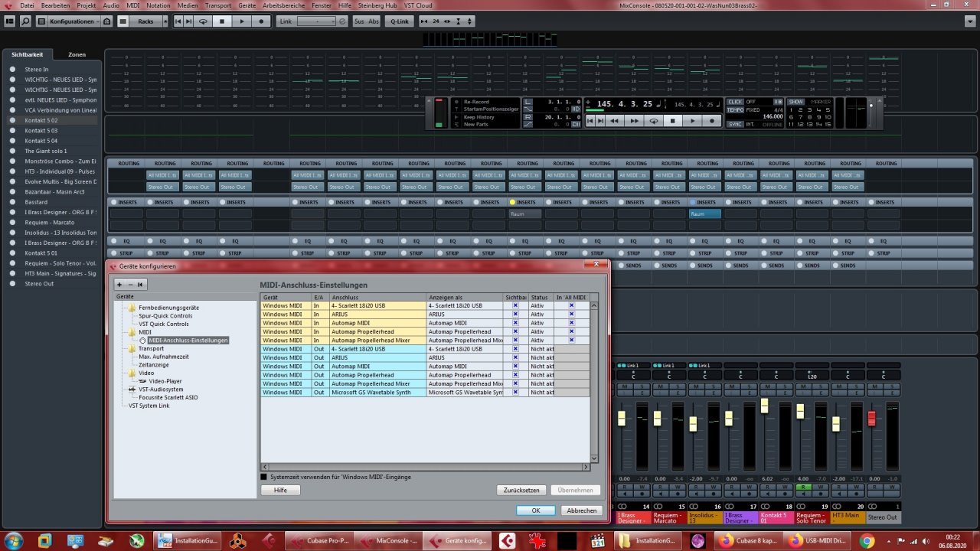The width and height of the screenshot is (980, 551).
Task: Click the dialog table's horizontal scrollbar
Action: [425, 466]
